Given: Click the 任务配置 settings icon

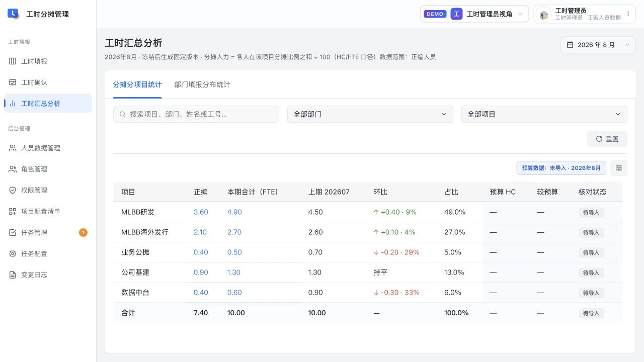Looking at the screenshot, I should coord(13,254).
